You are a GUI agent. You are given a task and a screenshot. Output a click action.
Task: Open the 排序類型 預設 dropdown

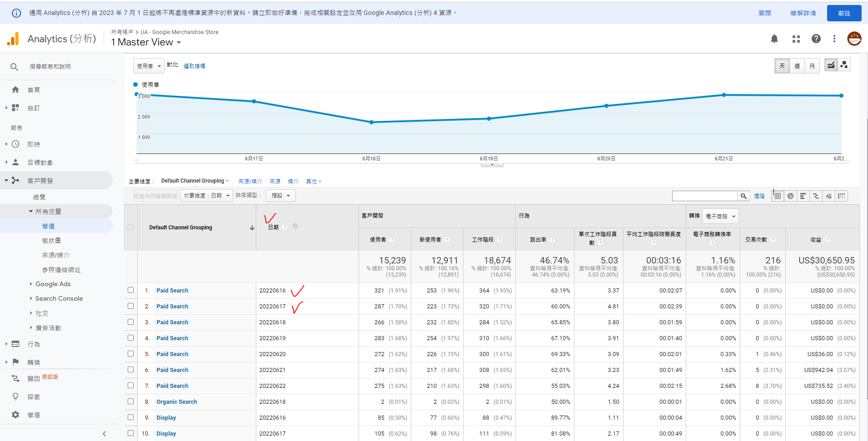pos(281,196)
